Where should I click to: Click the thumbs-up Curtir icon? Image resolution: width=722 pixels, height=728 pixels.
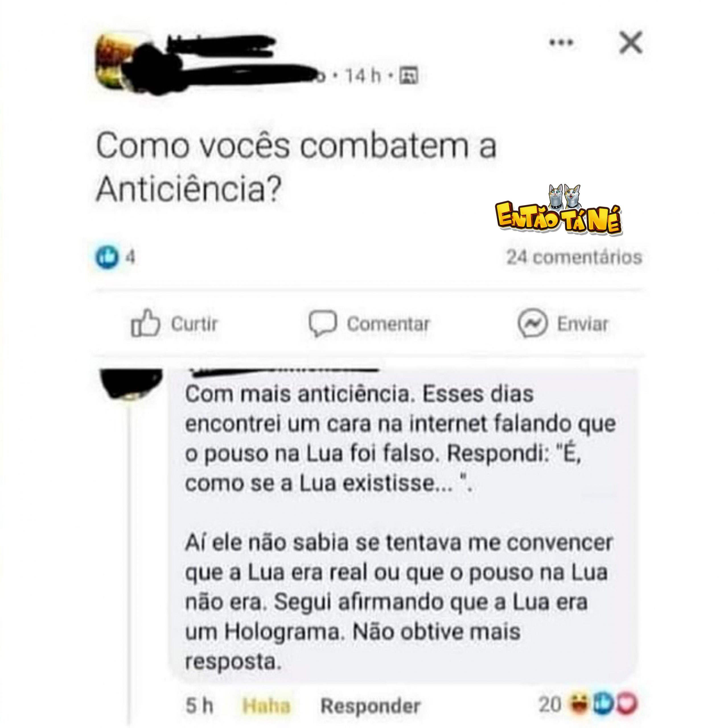(145, 323)
